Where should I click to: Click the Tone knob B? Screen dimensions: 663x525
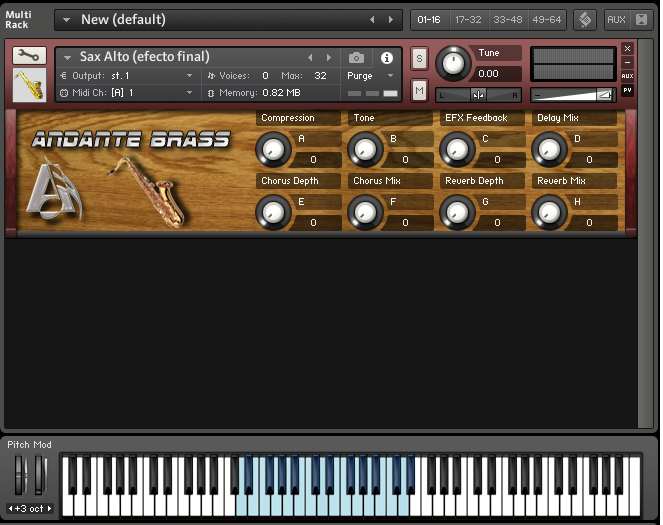365,149
